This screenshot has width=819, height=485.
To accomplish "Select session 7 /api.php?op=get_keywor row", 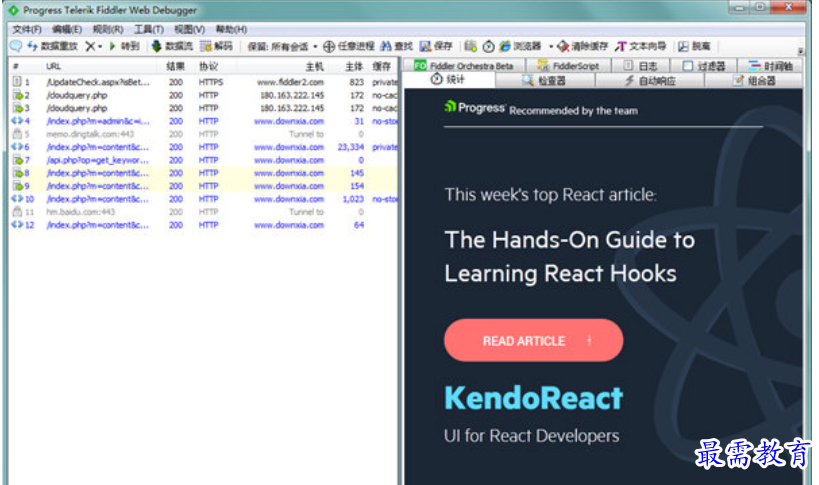I will tap(204, 160).
